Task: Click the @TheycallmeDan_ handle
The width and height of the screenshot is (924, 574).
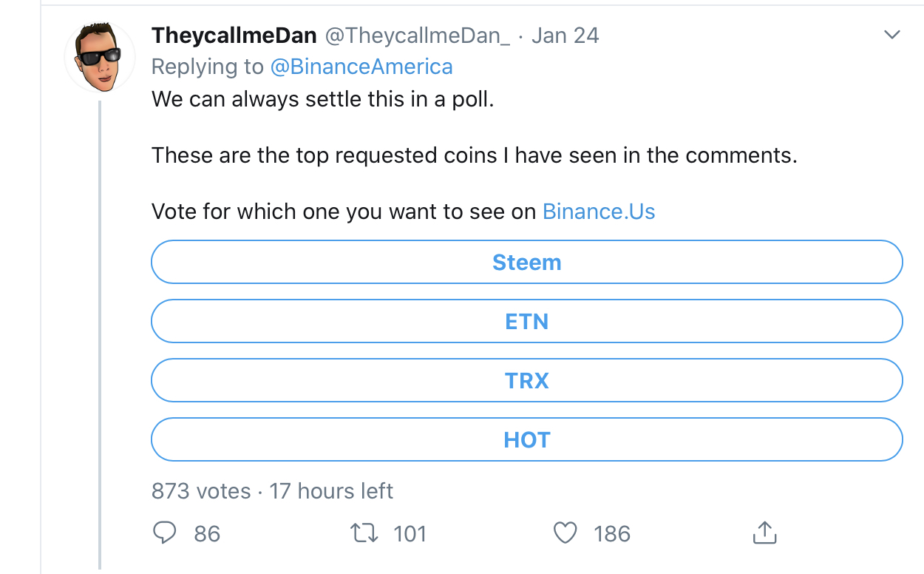Action: (416, 36)
